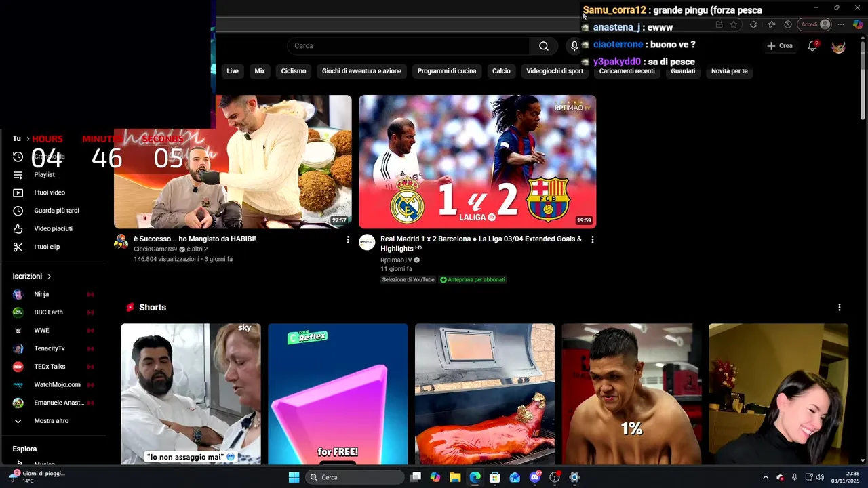Select 'Programmi di cucina' chip

pos(447,71)
